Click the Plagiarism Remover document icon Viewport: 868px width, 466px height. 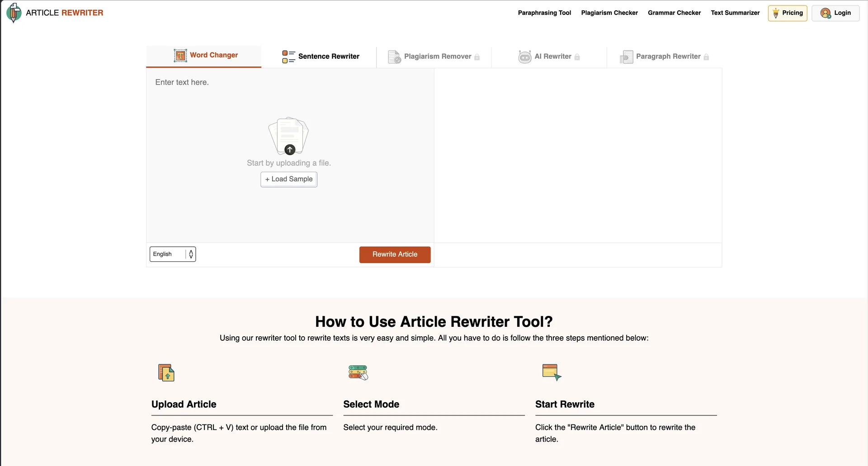[394, 57]
